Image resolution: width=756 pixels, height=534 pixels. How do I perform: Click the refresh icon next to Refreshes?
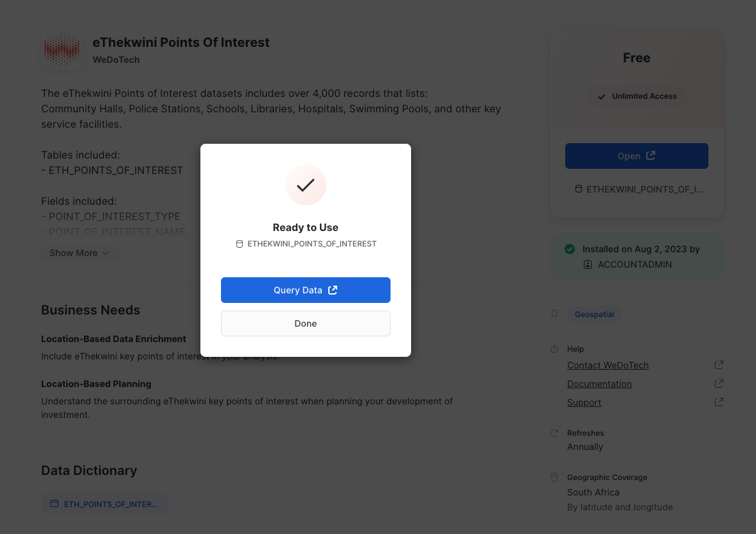coord(554,433)
